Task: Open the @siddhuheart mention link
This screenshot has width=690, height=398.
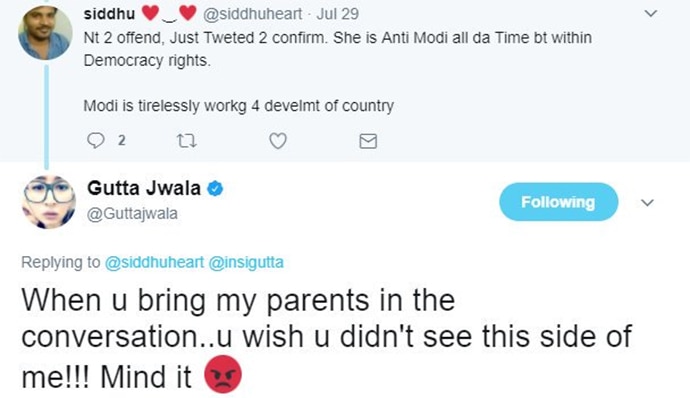Action: coord(154,262)
